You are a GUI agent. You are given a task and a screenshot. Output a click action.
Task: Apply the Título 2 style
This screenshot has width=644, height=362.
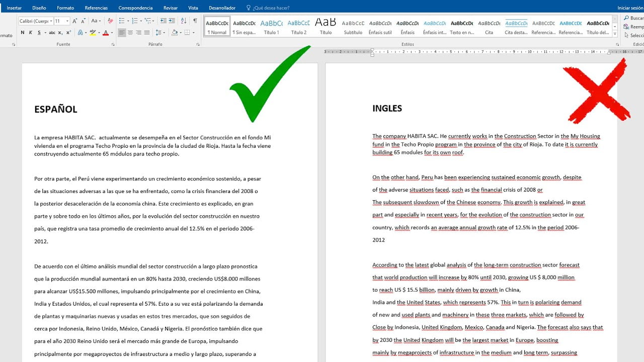click(299, 27)
